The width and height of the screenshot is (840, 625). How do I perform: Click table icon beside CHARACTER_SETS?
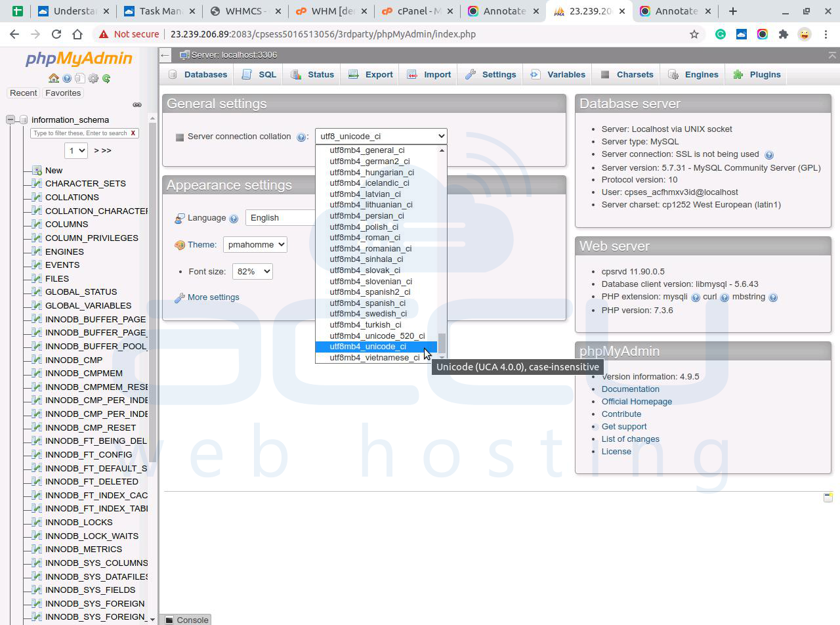pos(37,184)
